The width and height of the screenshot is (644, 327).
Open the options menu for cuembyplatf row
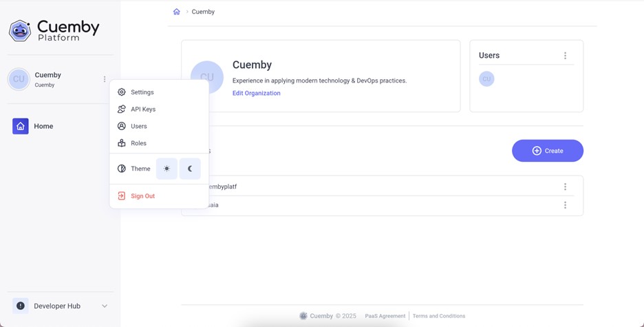point(565,187)
